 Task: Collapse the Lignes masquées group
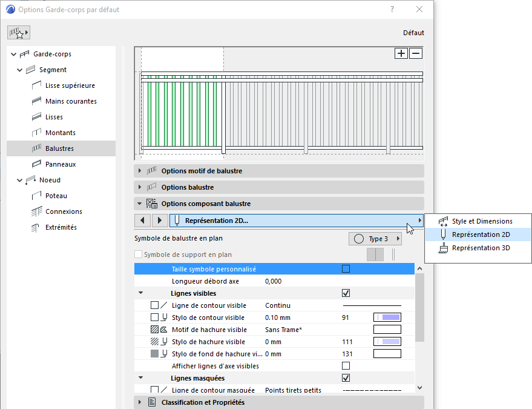[141, 377]
